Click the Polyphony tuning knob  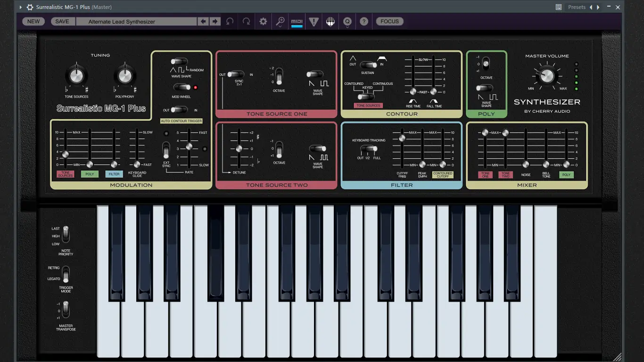coord(125,75)
